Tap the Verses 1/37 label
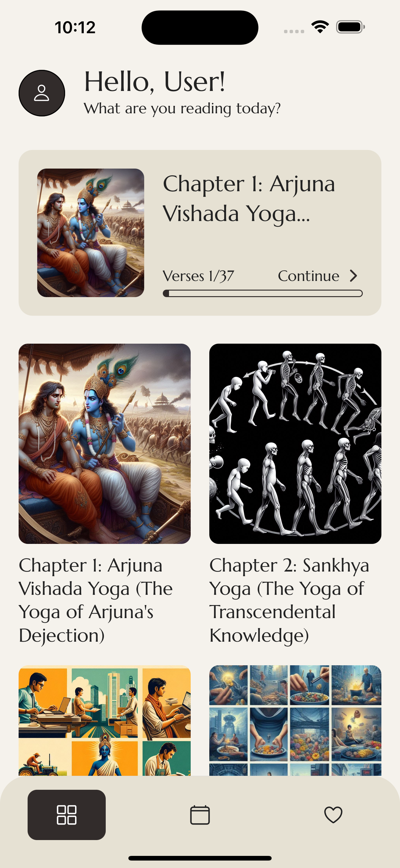The width and height of the screenshot is (400, 868). click(x=198, y=276)
